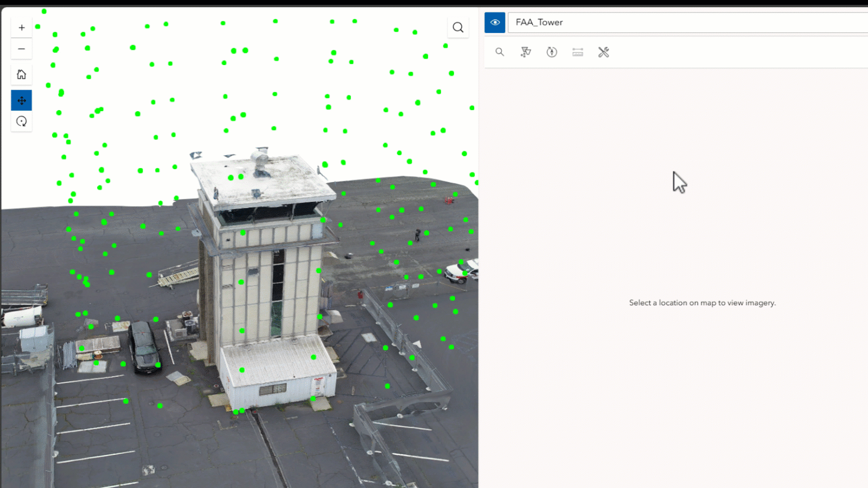Click inside the FAA_Tower name field
868x488 pixels.
point(597,22)
